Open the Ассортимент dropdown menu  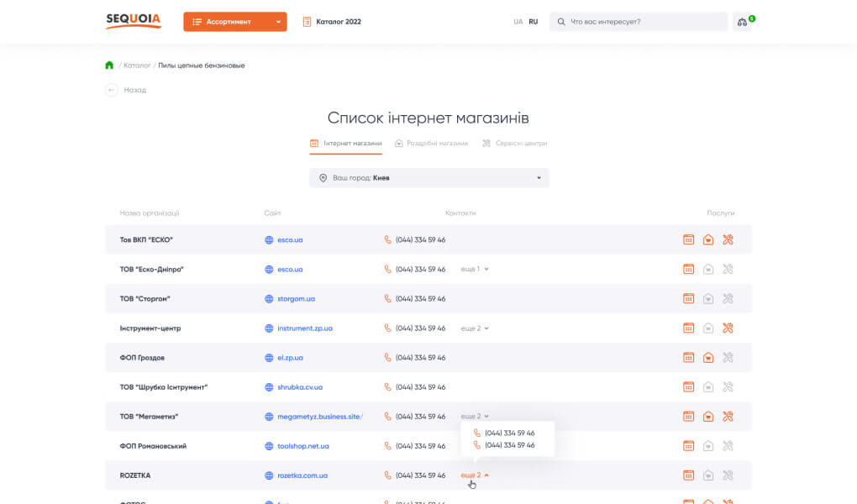point(234,22)
